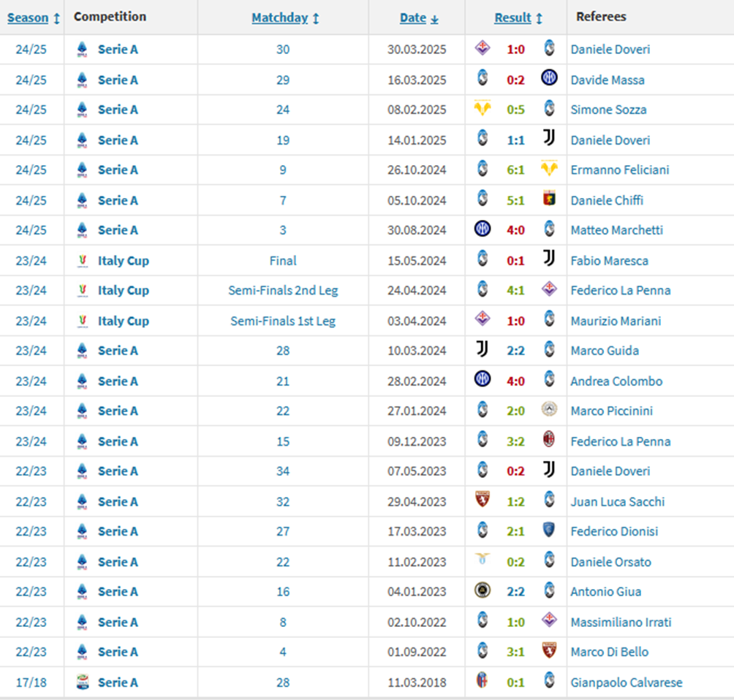Open the 6:1 match result from 26.10.2024
Screen dimensions: 734x700
tap(515, 170)
